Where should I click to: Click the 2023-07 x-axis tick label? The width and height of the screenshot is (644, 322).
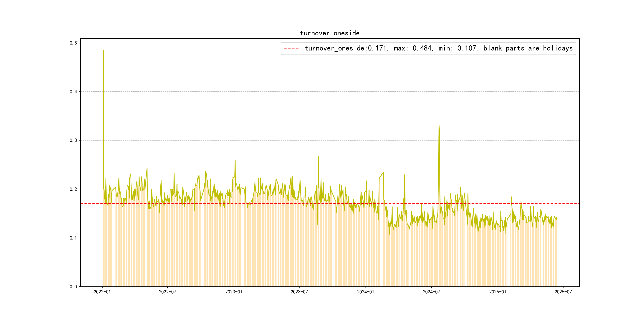click(299, 292)
